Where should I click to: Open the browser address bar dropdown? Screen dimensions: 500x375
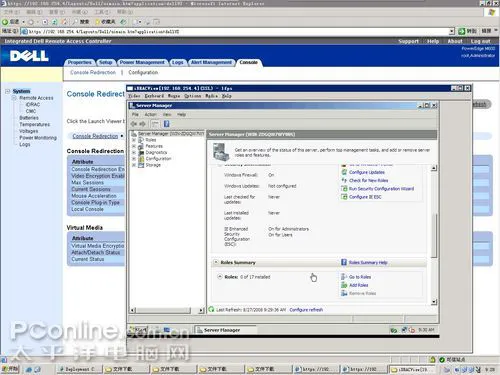coord(452,31)
